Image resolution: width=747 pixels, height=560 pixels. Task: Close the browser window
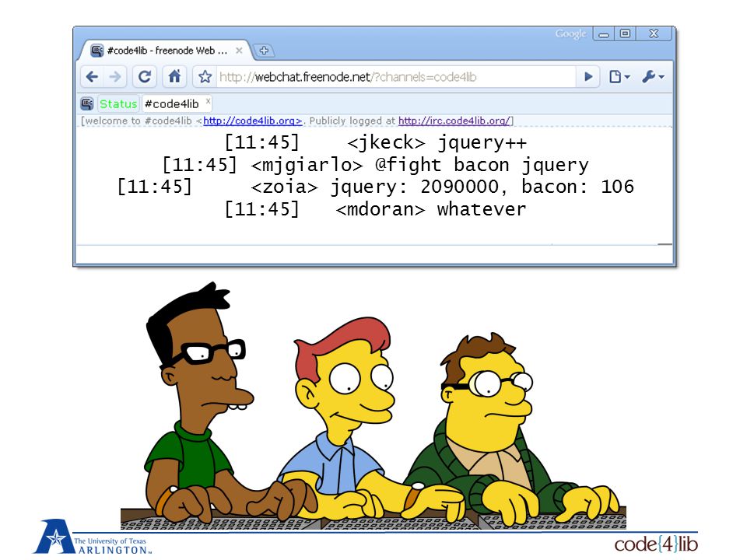tap(654, 33)
